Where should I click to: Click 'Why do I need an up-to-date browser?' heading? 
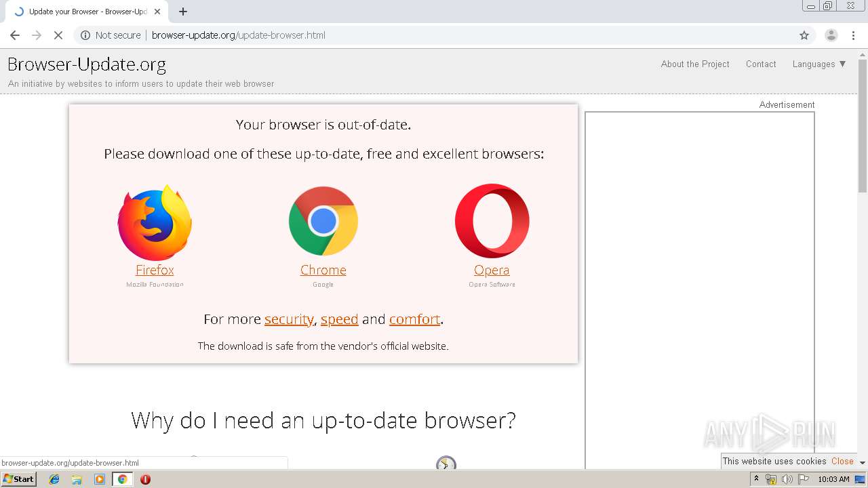[x=323, y=420]
